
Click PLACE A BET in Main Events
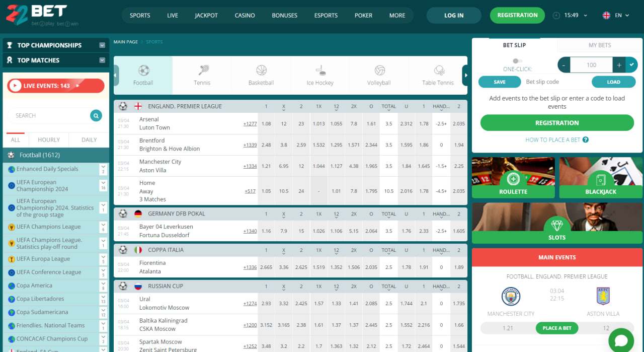click(557, 328)
